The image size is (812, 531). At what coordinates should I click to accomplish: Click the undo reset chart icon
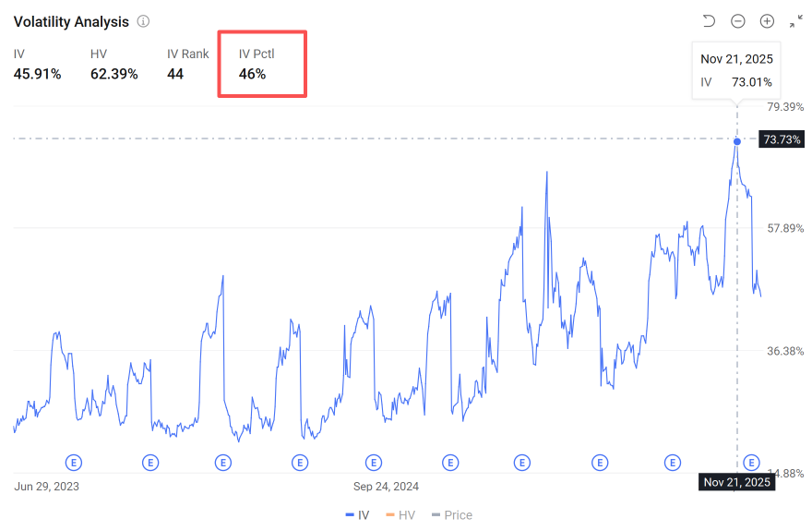point(709,21)
